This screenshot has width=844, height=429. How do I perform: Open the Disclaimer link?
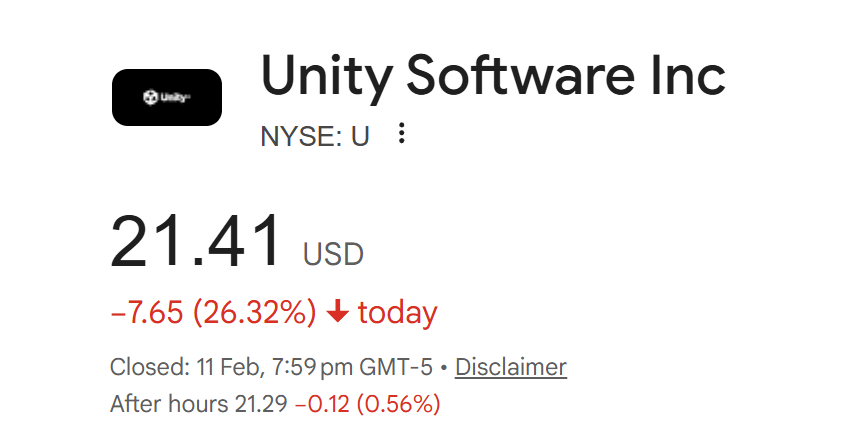pyautogui.click(x=510, y=367)
